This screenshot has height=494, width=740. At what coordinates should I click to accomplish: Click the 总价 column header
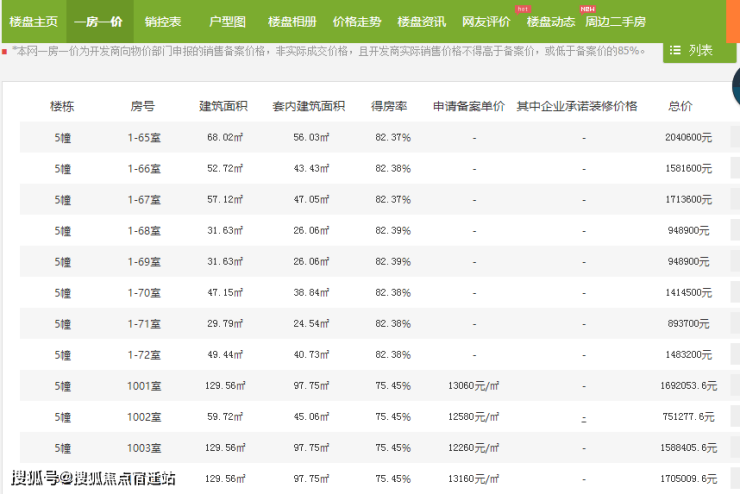pyautogui.click(x=680, y=106)
